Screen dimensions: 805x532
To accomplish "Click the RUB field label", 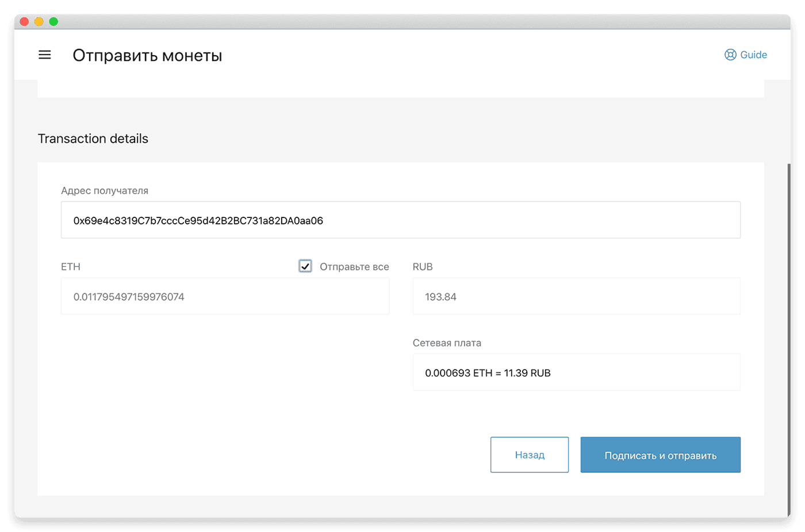I will 423,266.
